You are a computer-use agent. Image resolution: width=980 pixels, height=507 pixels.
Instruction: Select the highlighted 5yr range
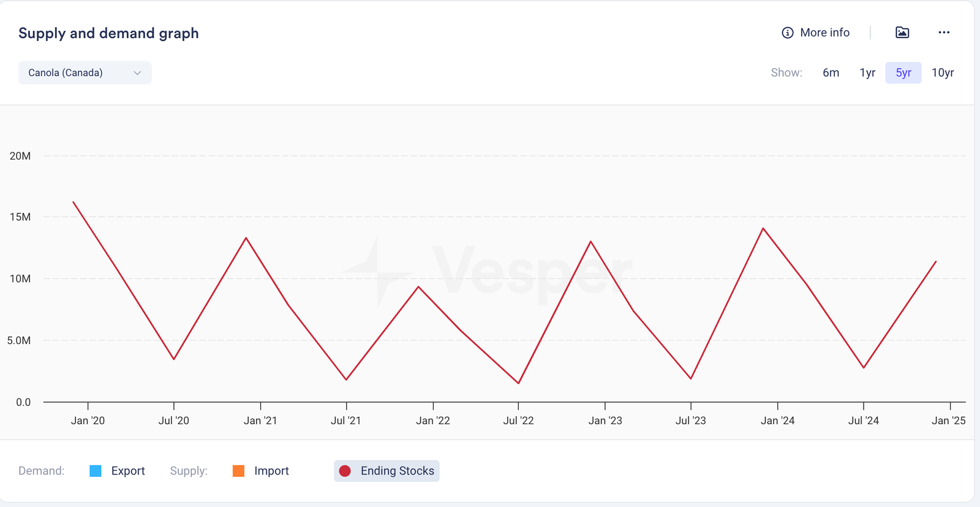pyautogui.click(x=903, y=73)
